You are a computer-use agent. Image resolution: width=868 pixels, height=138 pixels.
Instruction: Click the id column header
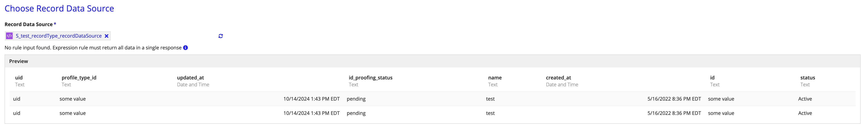pyautogui.click(x=712, y=78)
